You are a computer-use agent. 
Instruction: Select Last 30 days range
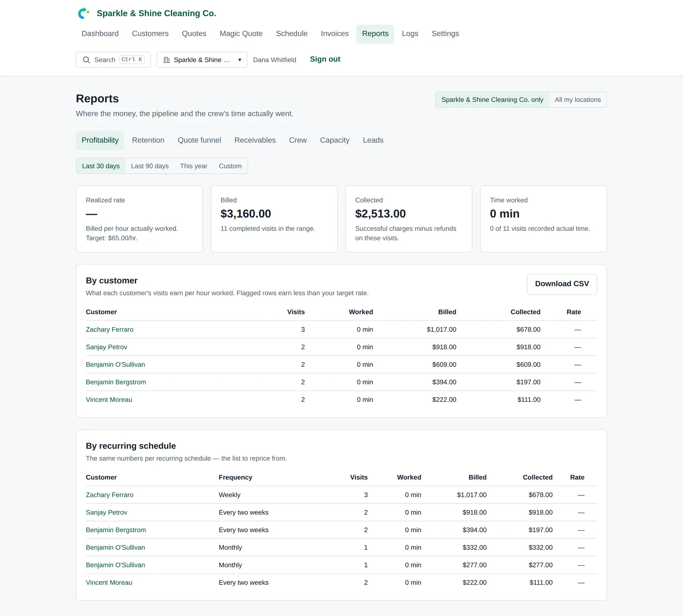coord(101,166)
